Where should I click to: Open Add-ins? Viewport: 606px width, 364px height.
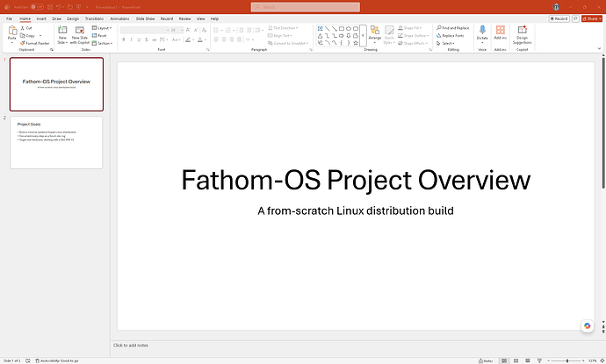pyautogui.click(x=500, y=32)
